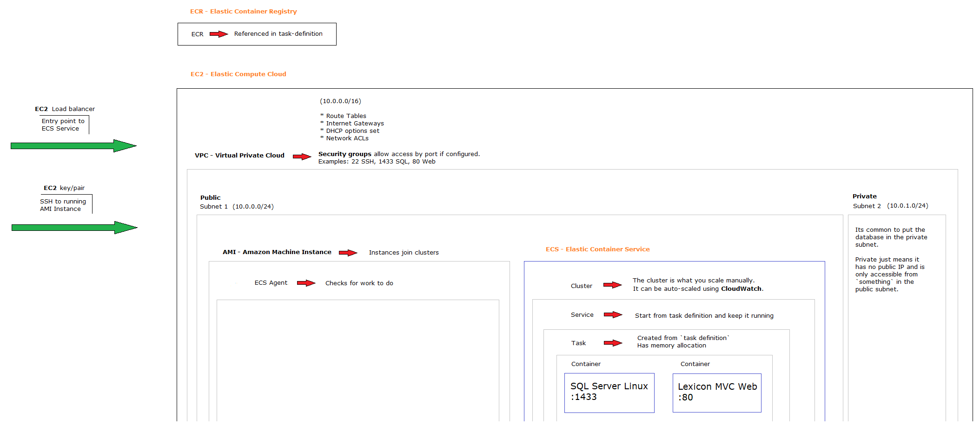Click the 'VPC - Virtual Private Cloud' label

pyautogui.click(x=239, y=156)
